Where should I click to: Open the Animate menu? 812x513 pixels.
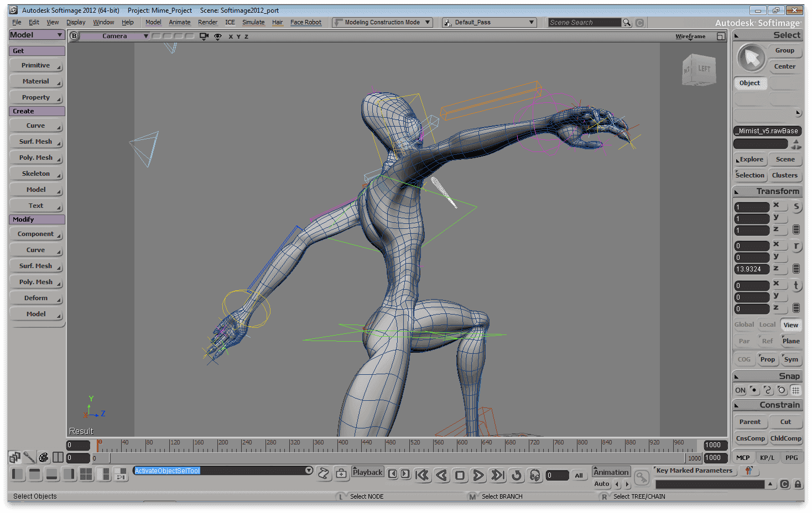click(179, 23)
